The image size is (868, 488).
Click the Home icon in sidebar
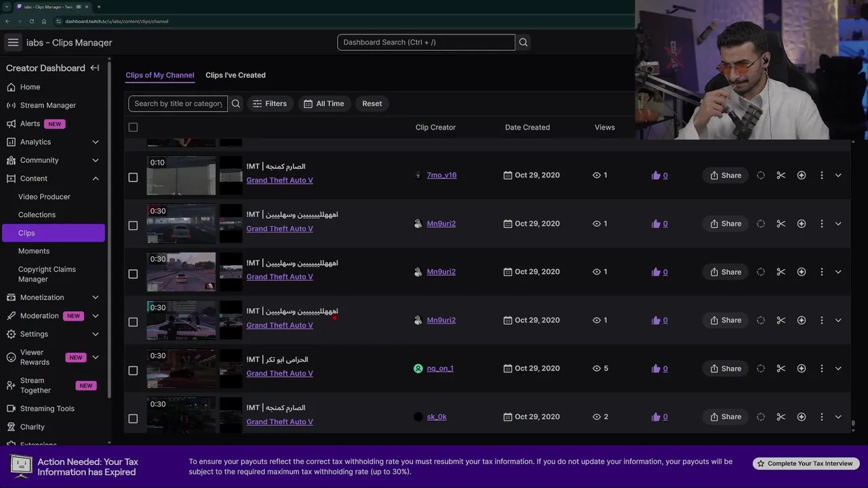11,87
